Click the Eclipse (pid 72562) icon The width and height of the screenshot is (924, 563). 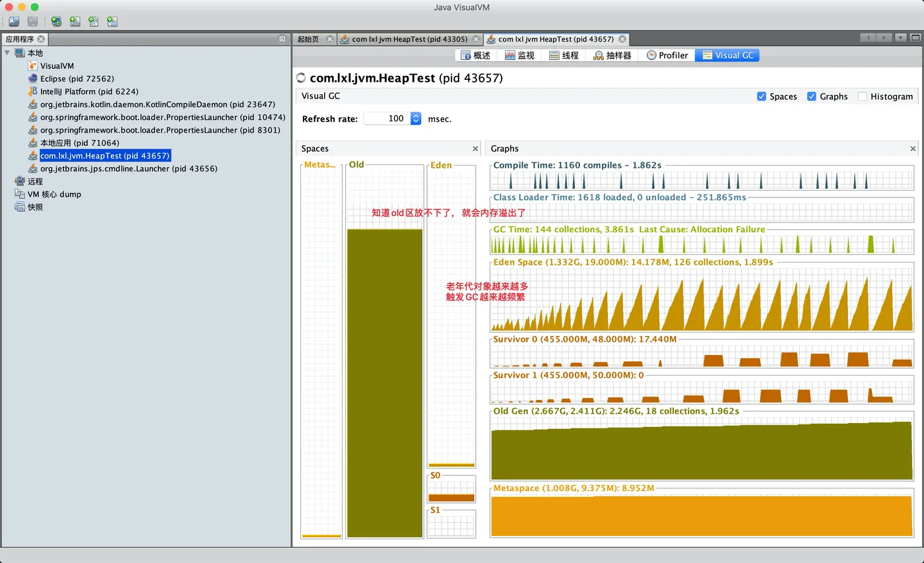coord(33,79)
